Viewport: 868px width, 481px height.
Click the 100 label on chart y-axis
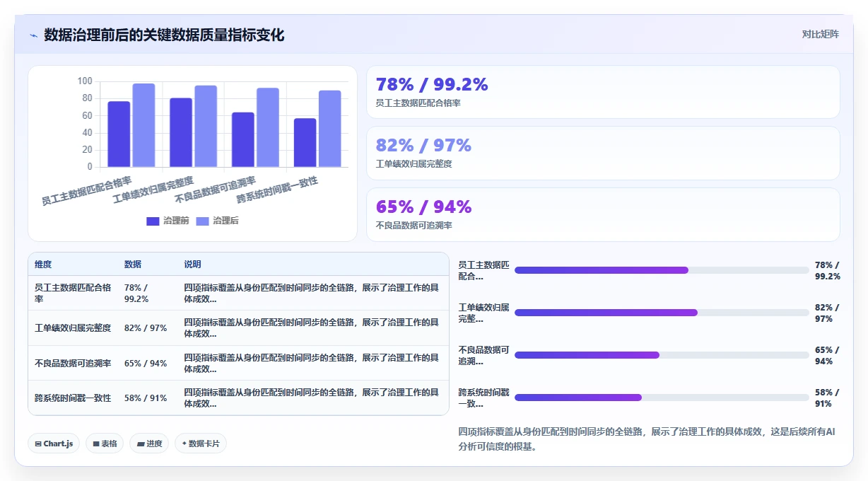coord(85,81)
